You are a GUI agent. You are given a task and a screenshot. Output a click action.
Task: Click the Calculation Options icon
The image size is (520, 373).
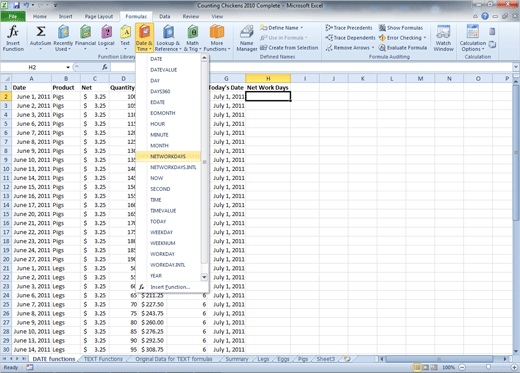pos(473,32)
